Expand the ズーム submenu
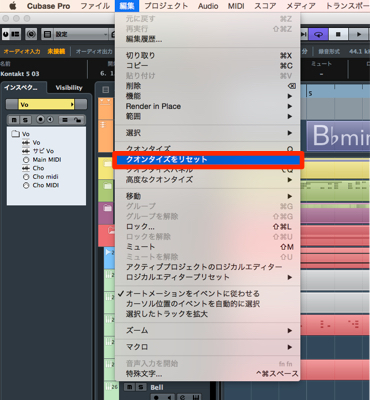370x400 pixels. tap(207, 330)
